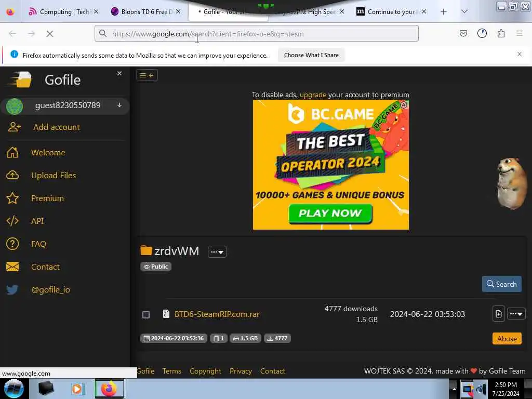
Task: Open a new browser tab
Action: click(444, 12)
